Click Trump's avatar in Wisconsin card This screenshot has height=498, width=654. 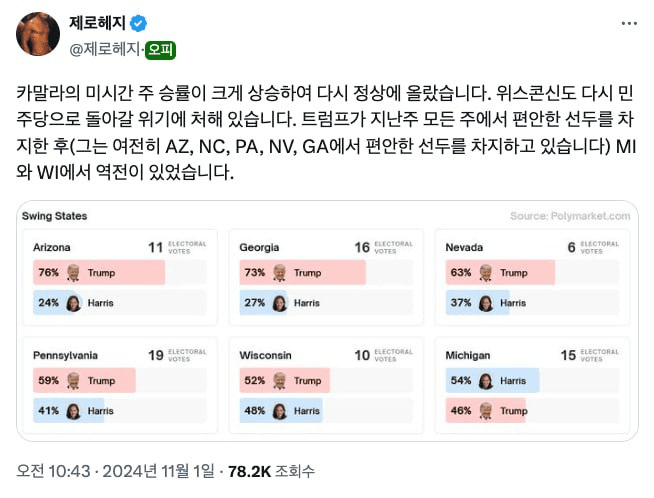(x=279, y=380)
